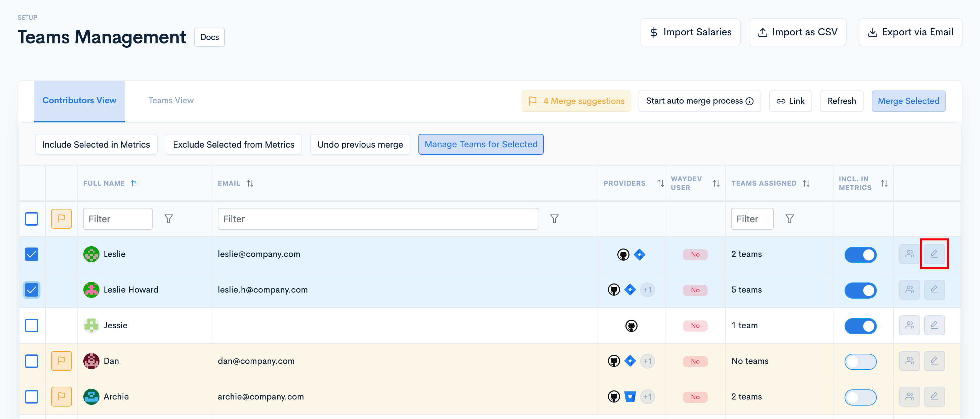Switch to the Contributors View tab

pyautogui.click(x=79, y=101)
